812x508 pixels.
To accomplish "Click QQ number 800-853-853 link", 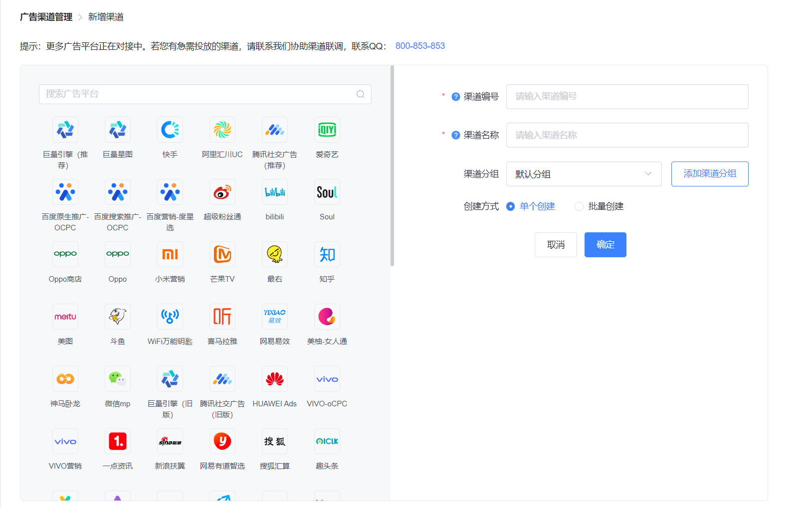I will pos(420,46).
